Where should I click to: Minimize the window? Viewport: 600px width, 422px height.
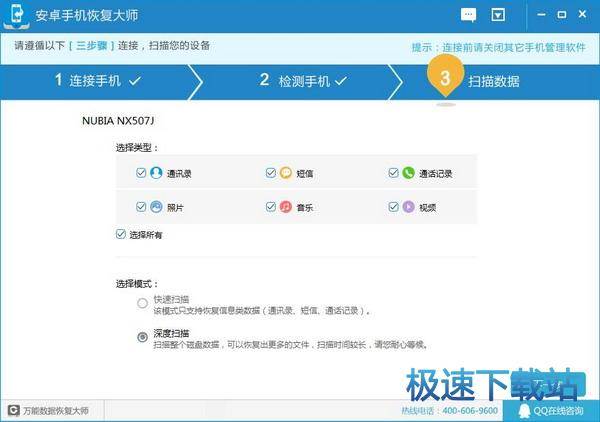541,15
